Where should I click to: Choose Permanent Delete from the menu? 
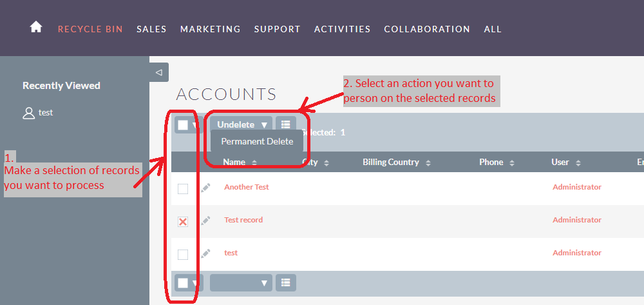pos(257,141)
